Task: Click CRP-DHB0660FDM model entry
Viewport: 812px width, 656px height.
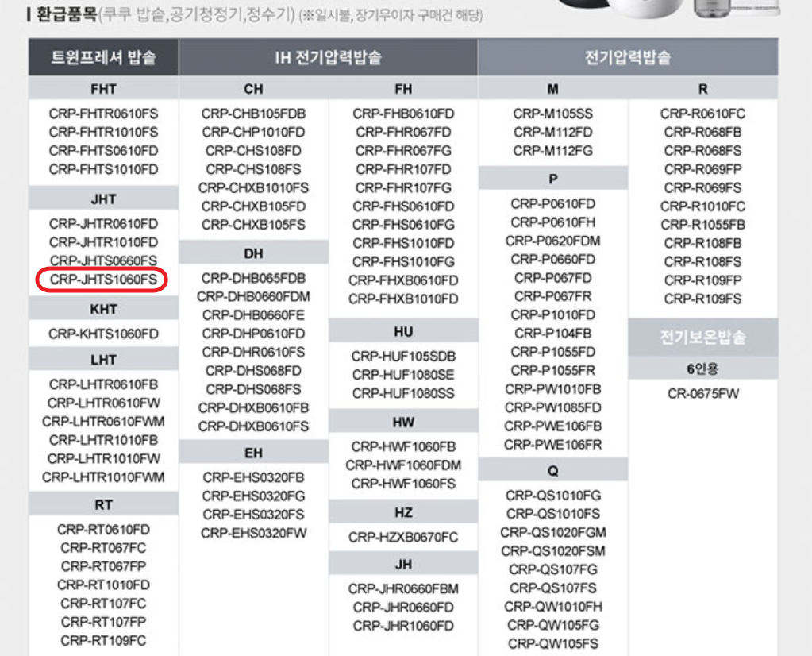Action: point(254,297)
